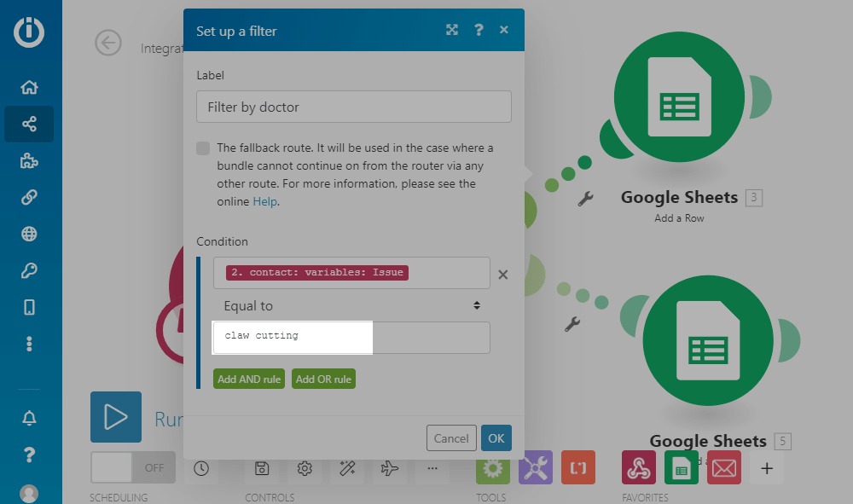
Task: Select Google Sheets module number 5
Action: point(708,340)
